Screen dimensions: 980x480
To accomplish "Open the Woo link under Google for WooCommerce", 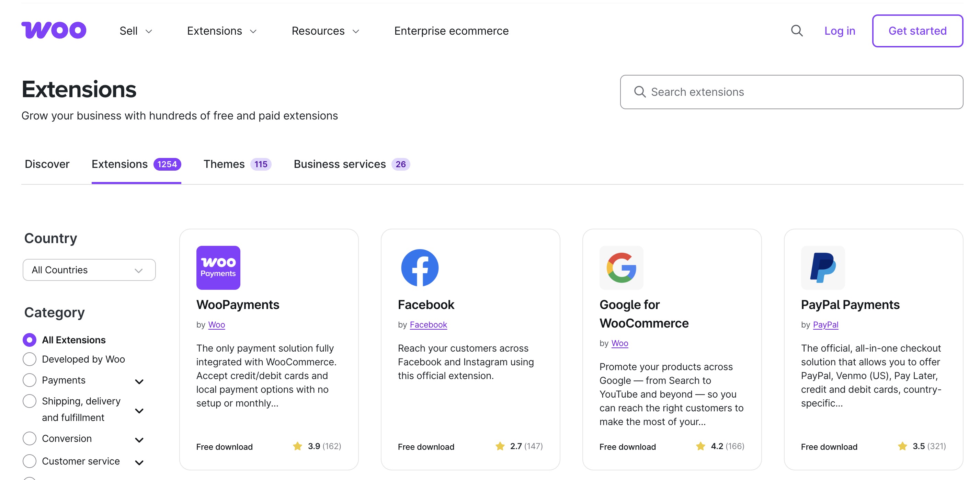I will point(619,343).
